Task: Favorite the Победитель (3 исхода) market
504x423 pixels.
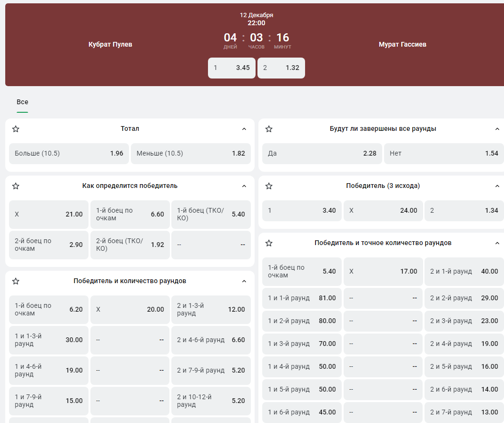Action: 269,186
